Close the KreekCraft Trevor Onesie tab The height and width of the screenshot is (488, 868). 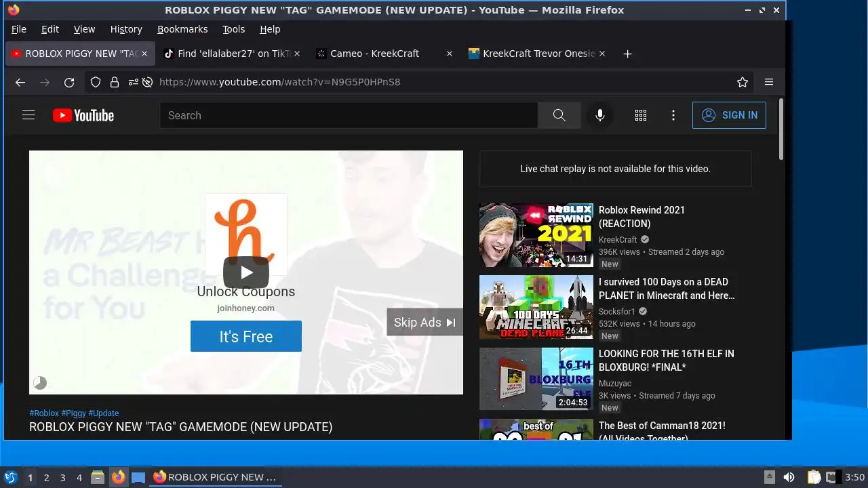602,54
